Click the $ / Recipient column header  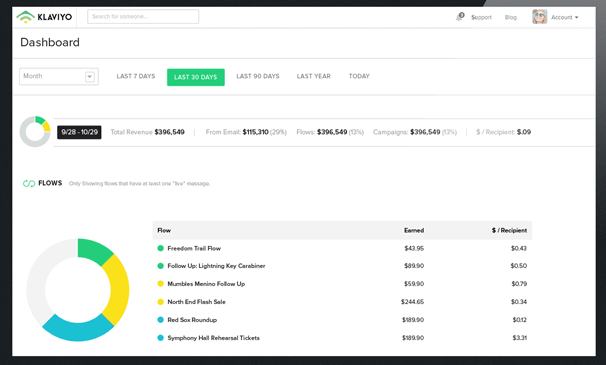509,230
